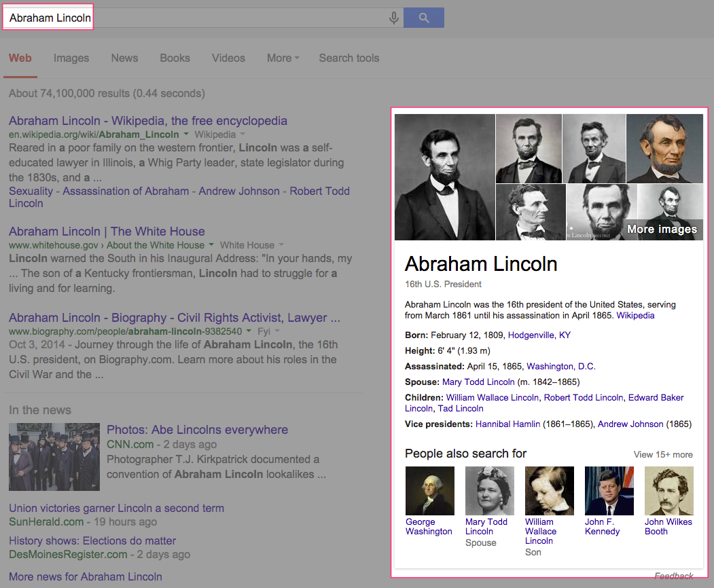Click More news for Abraham Lincoln
Screen dimensions: 714x588
[85, 576]
